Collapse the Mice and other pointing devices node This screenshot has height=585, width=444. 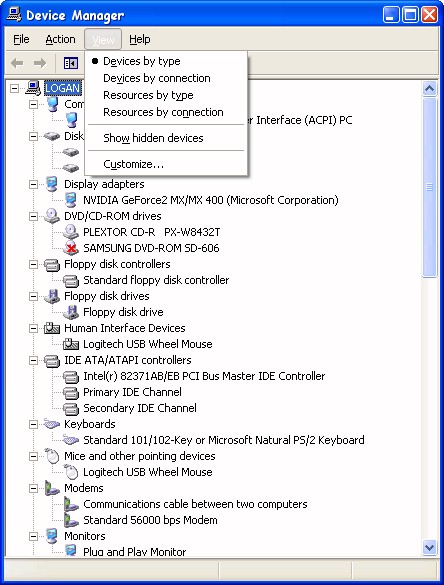(34, 456)
